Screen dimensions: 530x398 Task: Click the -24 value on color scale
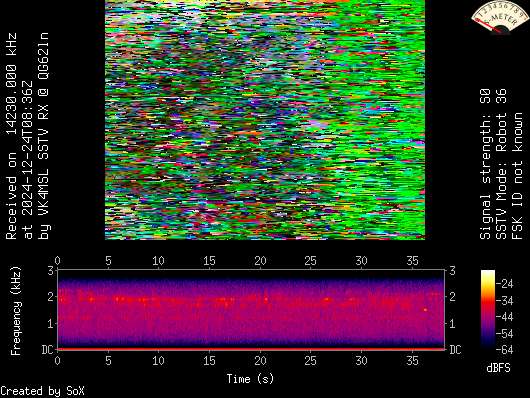504,283
